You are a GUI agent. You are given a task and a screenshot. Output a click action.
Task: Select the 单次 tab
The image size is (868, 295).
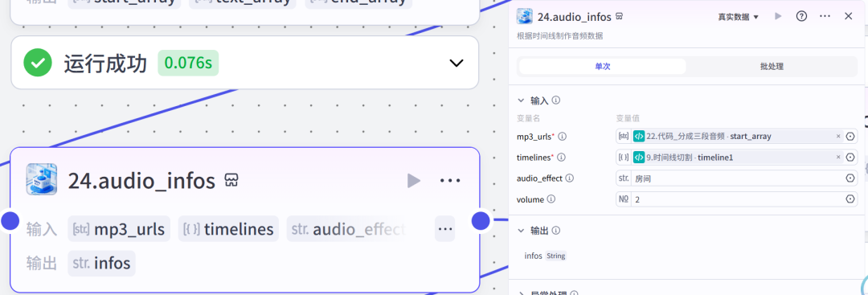(x=602, y=67)
